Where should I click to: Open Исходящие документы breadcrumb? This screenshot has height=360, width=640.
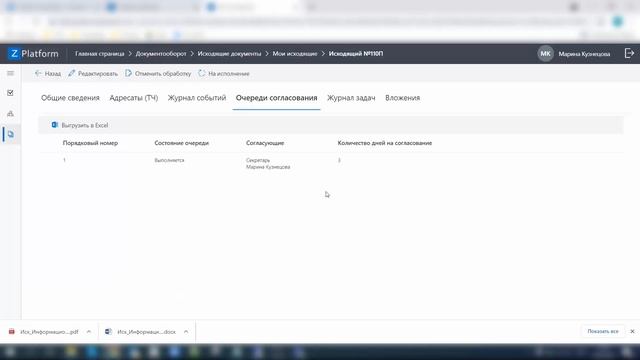click(x=229, y=54)
